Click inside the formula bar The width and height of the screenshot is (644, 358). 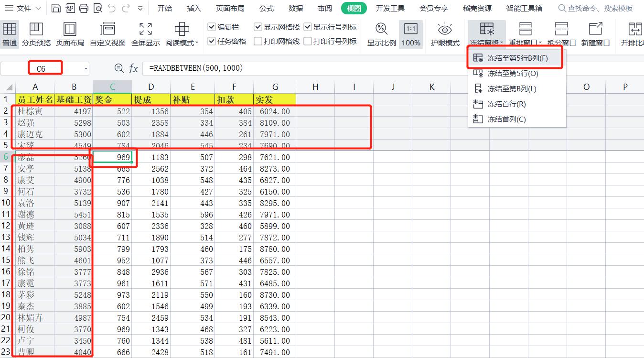(215, 68)
